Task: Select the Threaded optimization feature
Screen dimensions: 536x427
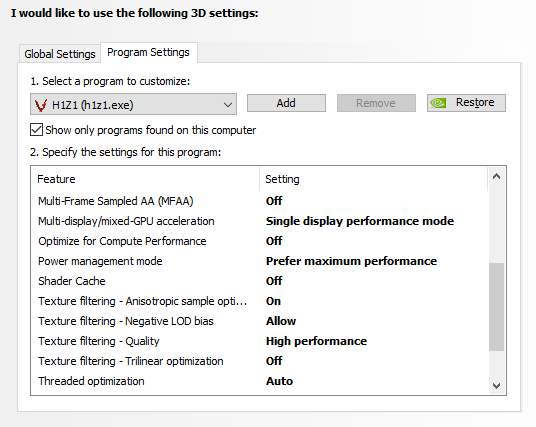Action: (91, 381)
